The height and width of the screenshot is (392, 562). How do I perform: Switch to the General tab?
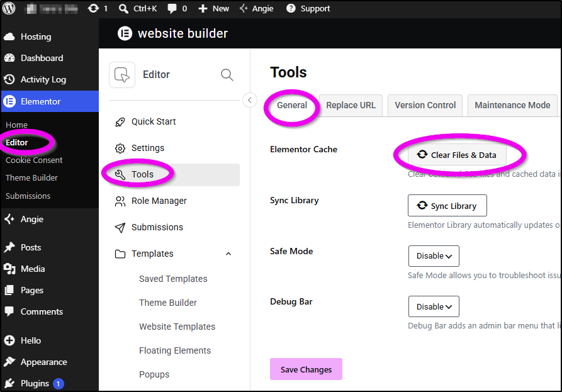click(x=292, y=105)
